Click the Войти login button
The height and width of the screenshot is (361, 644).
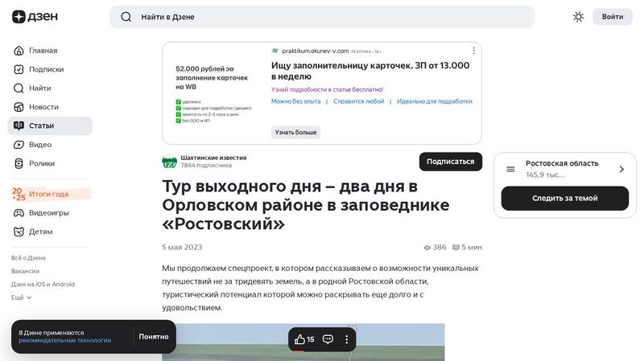click(612, 17)
